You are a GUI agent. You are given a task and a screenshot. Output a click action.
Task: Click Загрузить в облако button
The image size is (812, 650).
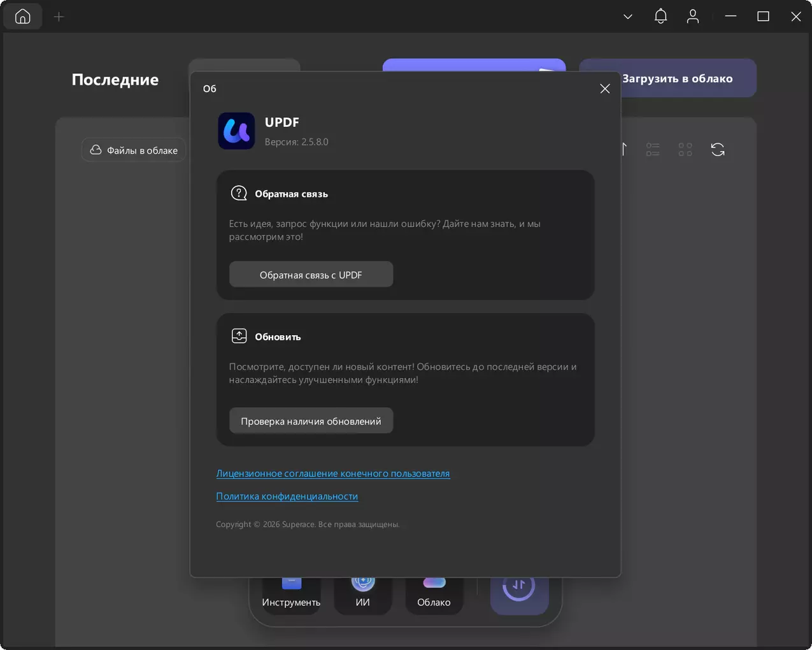click(x=677, y=78)
